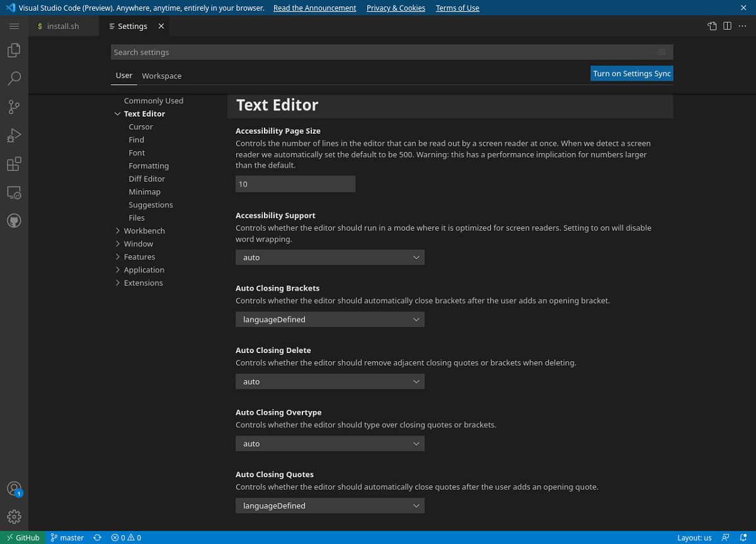The image size is (756, 544).
Task: Click Turn on Settings Sync button
Action: point(631,74)
